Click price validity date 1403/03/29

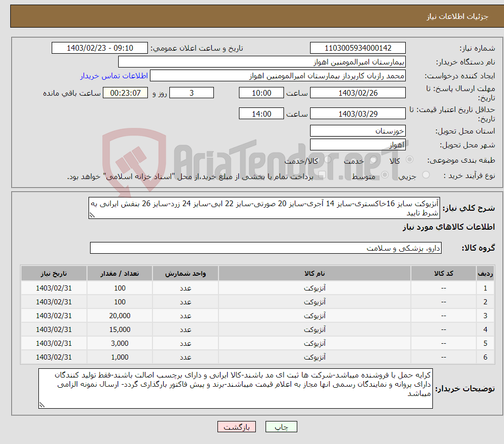tap(358, 114)
